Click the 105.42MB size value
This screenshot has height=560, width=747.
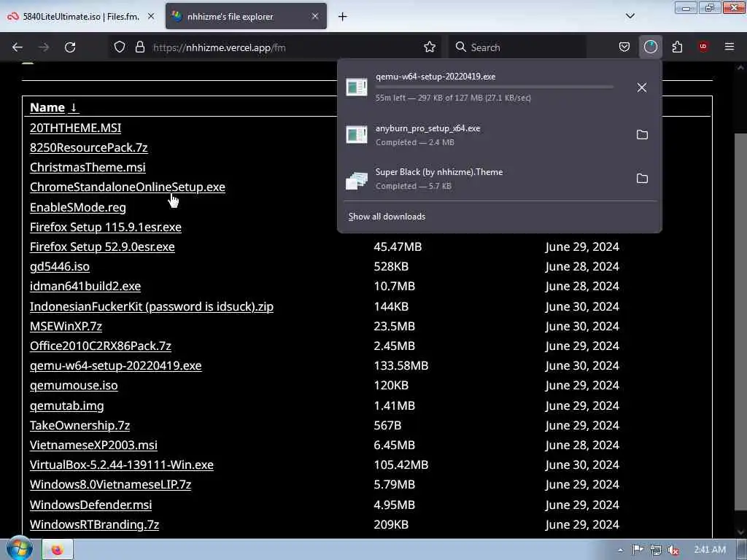(x=400, y=464)
